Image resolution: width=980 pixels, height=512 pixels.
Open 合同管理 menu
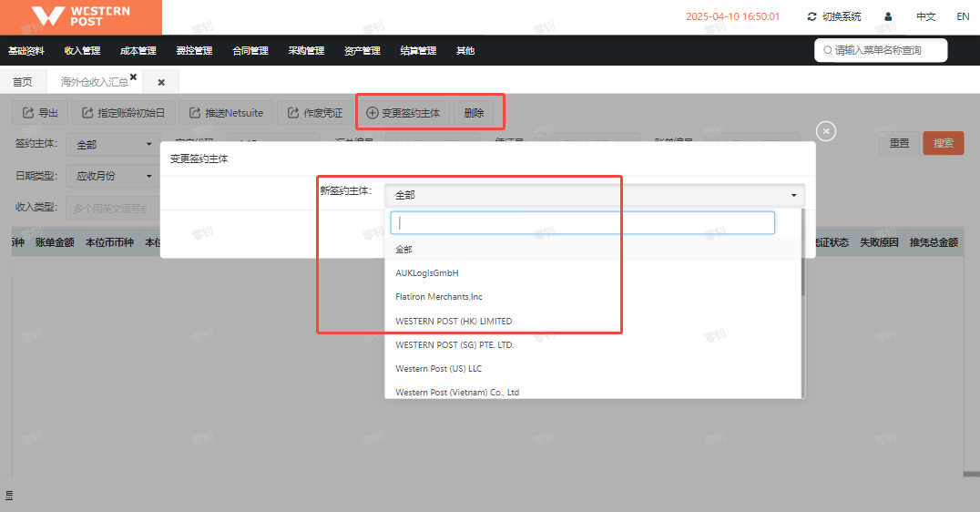(x=250, y=51)
